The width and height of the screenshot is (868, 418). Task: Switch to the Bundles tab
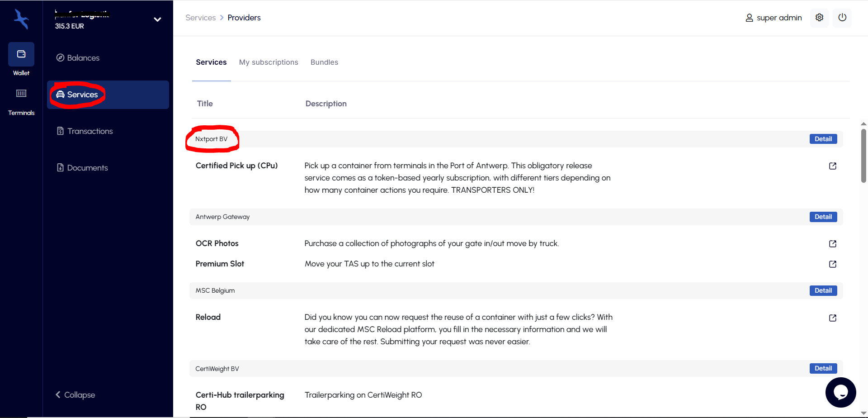[x=324, y=62]
